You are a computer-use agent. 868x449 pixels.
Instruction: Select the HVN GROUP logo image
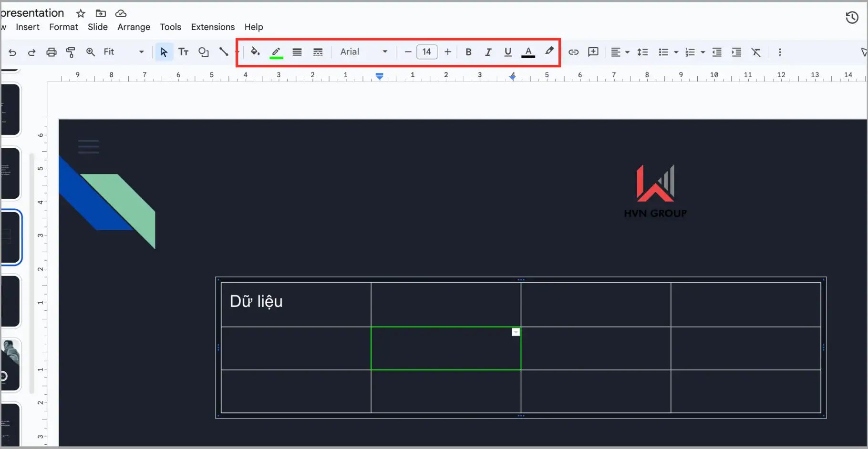tap(655, 192)
